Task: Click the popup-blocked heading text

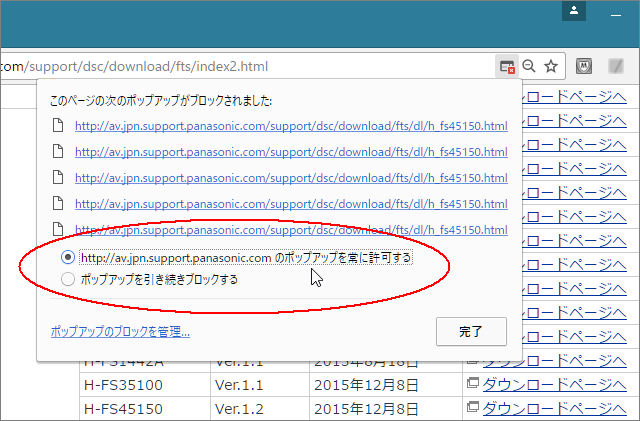Action: [161, 100]
